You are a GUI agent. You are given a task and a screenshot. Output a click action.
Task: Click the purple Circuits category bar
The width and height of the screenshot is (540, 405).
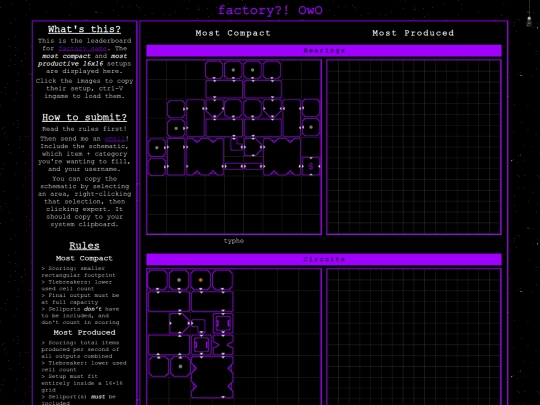[x=324, y=259]
